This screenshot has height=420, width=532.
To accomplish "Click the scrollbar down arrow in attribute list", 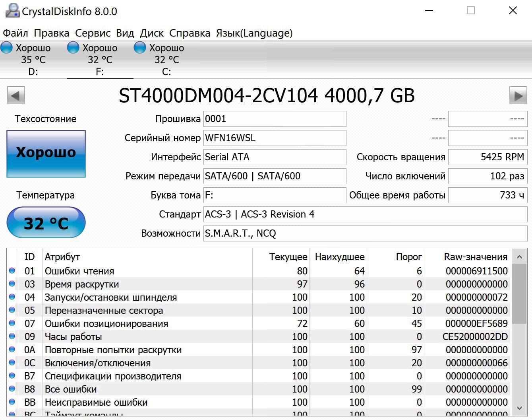I will pyautogui.click(x=519, y=408).
